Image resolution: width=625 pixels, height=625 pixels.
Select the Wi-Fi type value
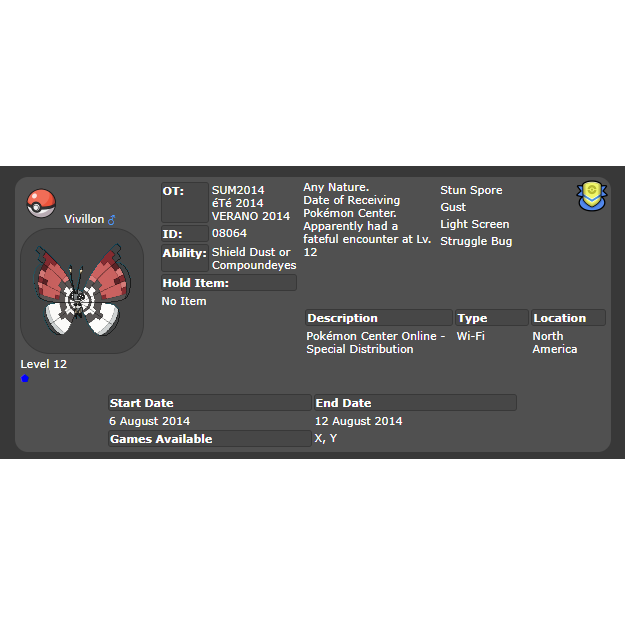471,336
